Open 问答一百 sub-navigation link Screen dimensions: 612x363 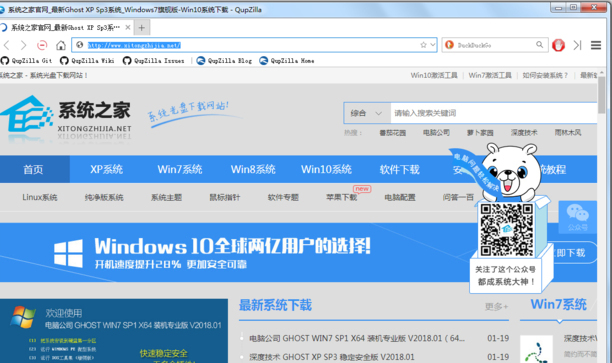(x=458, y=198)
